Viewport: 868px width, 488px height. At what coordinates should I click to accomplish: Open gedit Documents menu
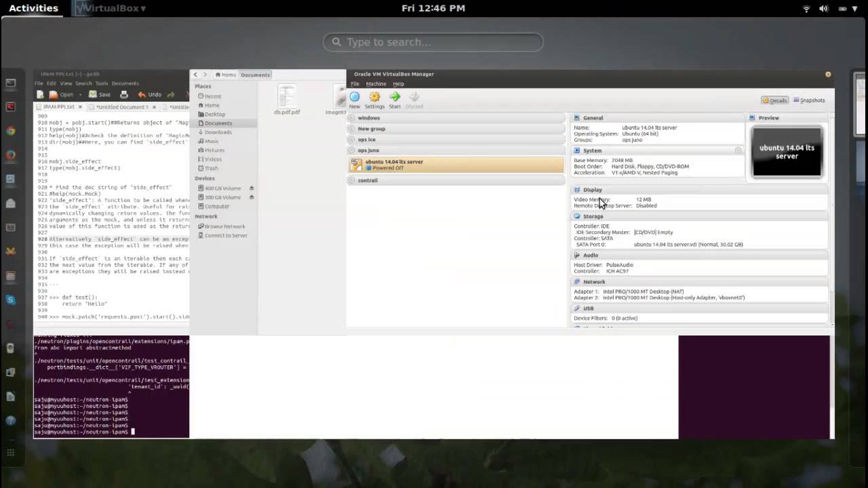(x=125, y=83)
